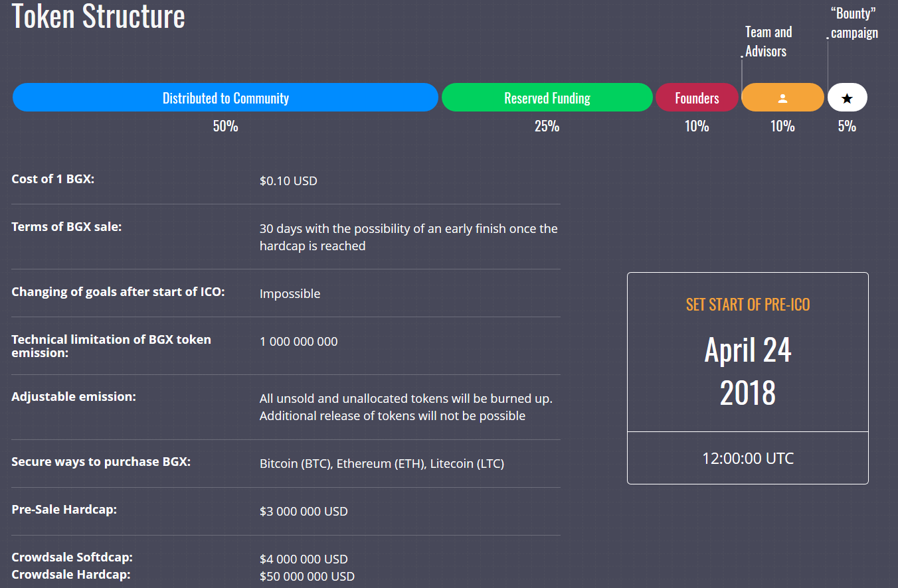The image size is (898, 588).
Task: Select the "Bounty" campaign label
Action: click(x=853, y=23)
